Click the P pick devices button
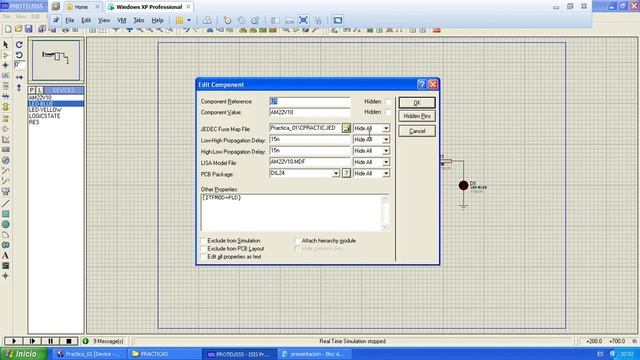640x360 pixels. (32, 90)
